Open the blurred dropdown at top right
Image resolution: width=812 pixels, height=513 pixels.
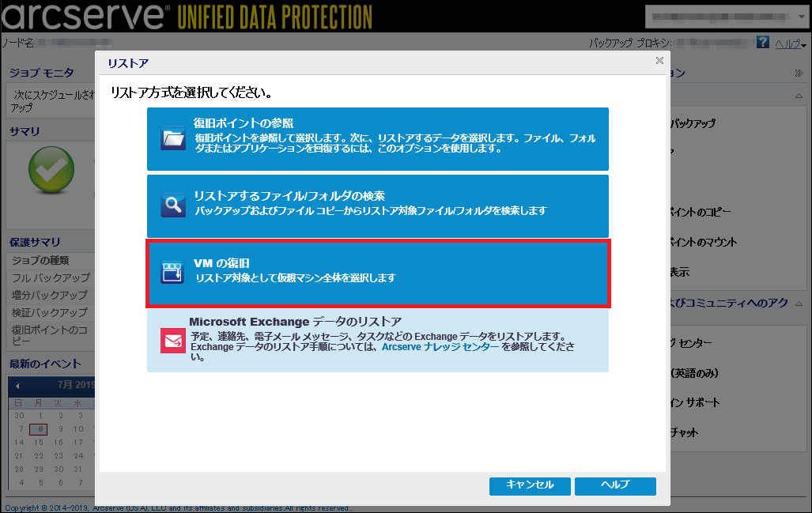pyautogui.click(x=727, y=17)
